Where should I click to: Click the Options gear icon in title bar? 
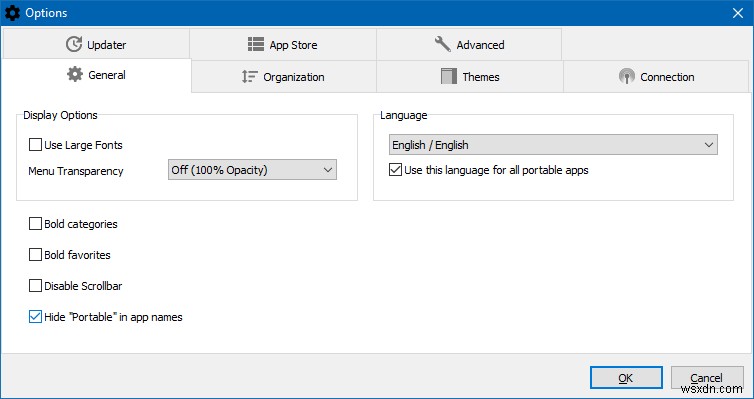tap(12, 13)
